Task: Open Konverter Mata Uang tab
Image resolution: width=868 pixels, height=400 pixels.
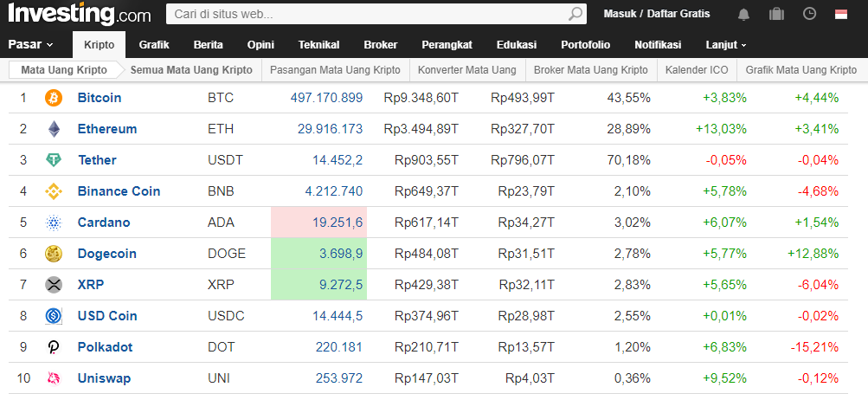Action: tap(466, 70)
